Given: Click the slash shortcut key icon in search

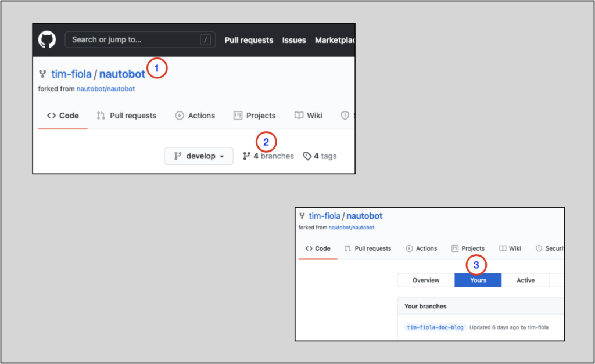Looking at the screenshot, I should click(x=205, y=40).
